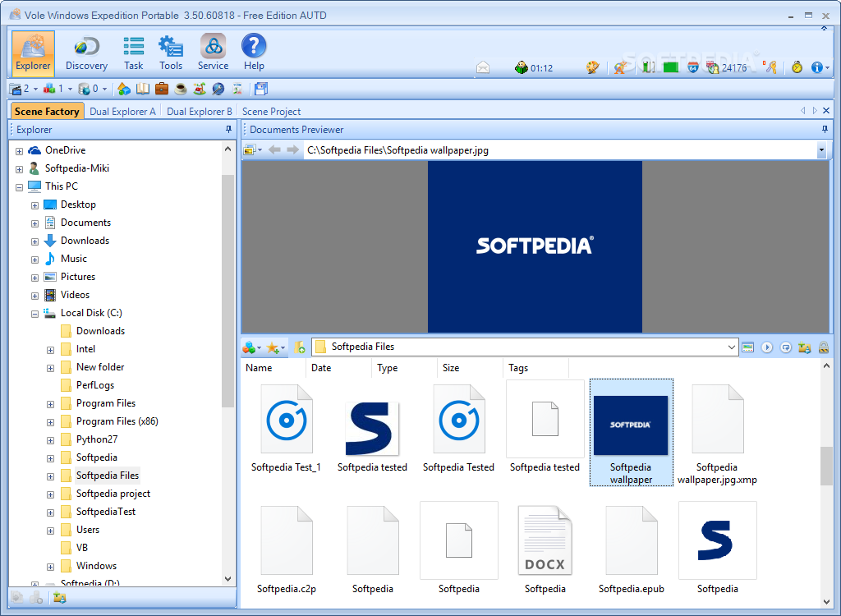The height and width of the screenshot is (616, 841).
Task: Click the island house icon in toolbar
Action: (200, 89)
